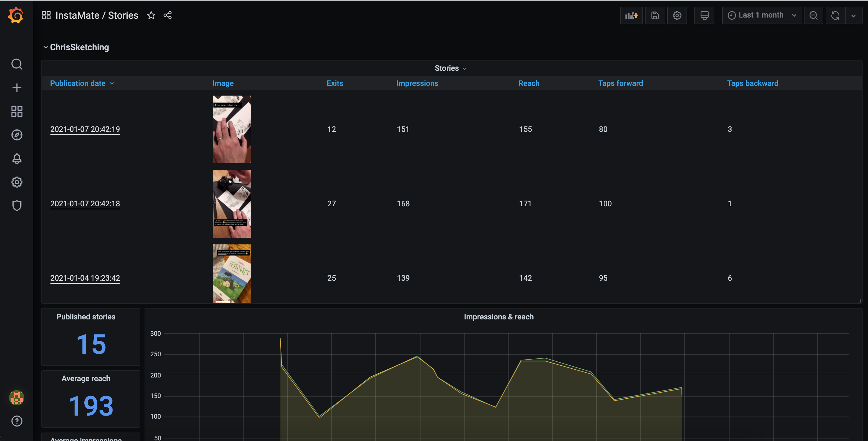
Task: Open the user avatar profile icon
Action: tap(17, 397)
